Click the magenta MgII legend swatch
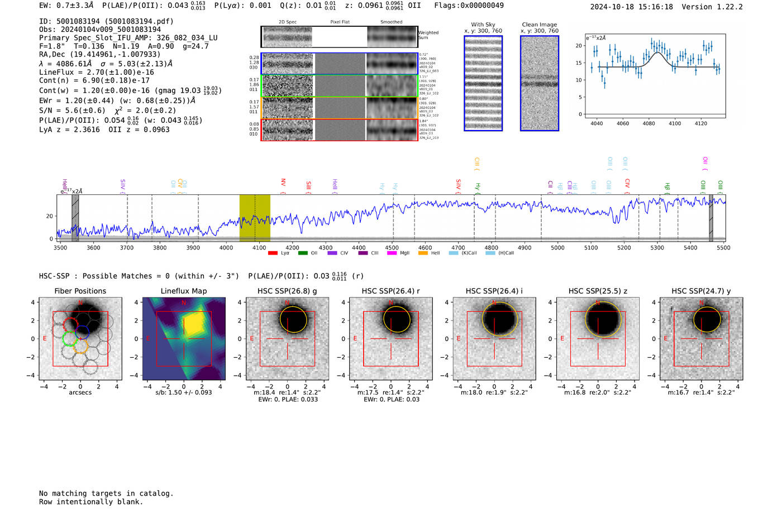Screen dimensions: 782x532 tap(392, 253)
